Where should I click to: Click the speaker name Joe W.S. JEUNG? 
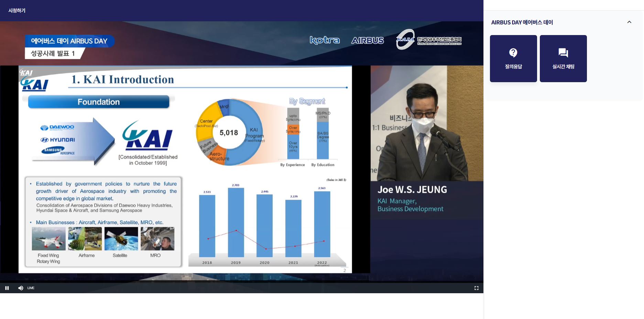412,190
